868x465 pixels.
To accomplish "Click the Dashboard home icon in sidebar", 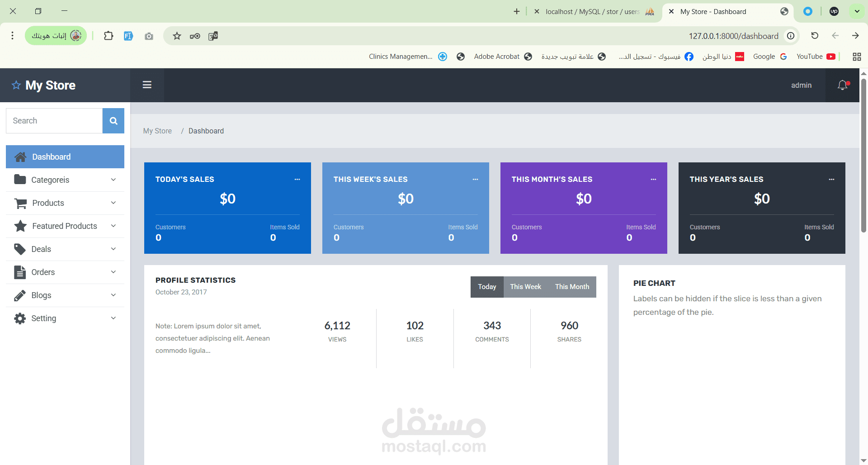I will tap(20, 157).
